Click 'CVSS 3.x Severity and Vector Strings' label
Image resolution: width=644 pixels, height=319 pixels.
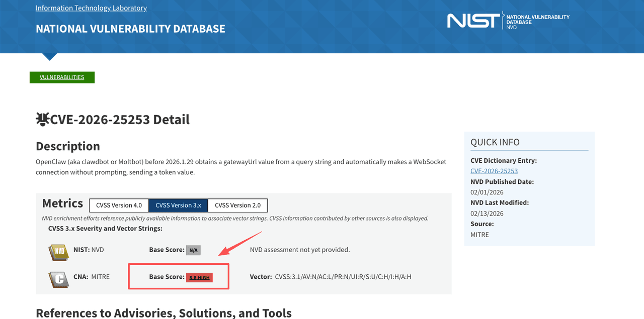tap(105, 229)
